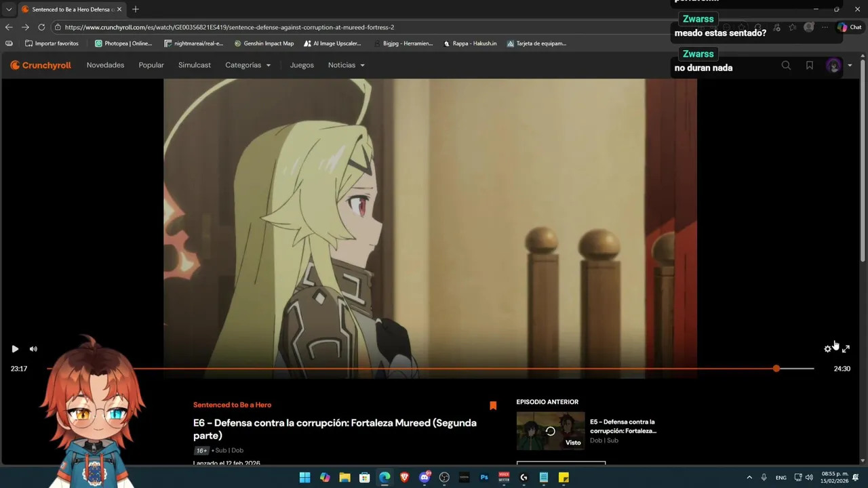The width and height of the screenshot is (868, 488).
Task: Open the notification bell in taskbar
Action: [856, 477]
